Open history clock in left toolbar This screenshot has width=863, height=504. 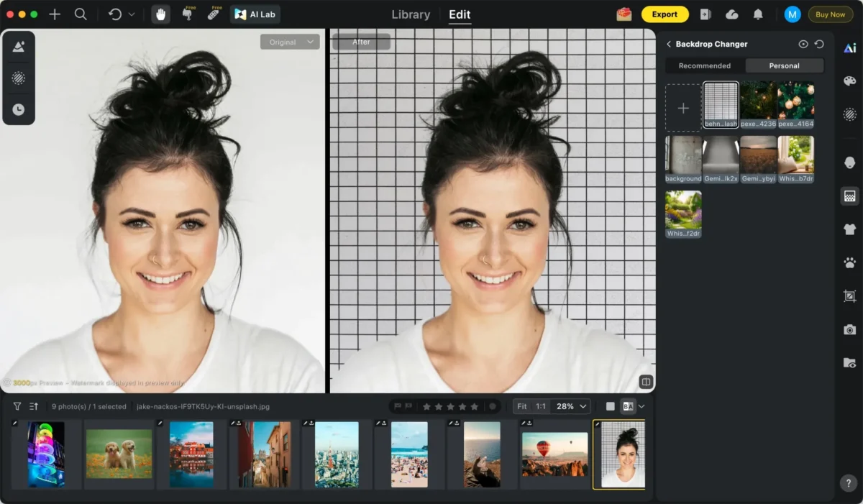[19, 109]
